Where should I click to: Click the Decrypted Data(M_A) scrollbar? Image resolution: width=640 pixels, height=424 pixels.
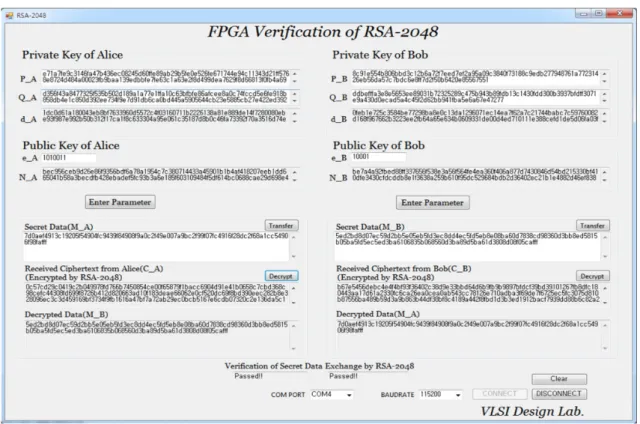click(x=605, y=335)
